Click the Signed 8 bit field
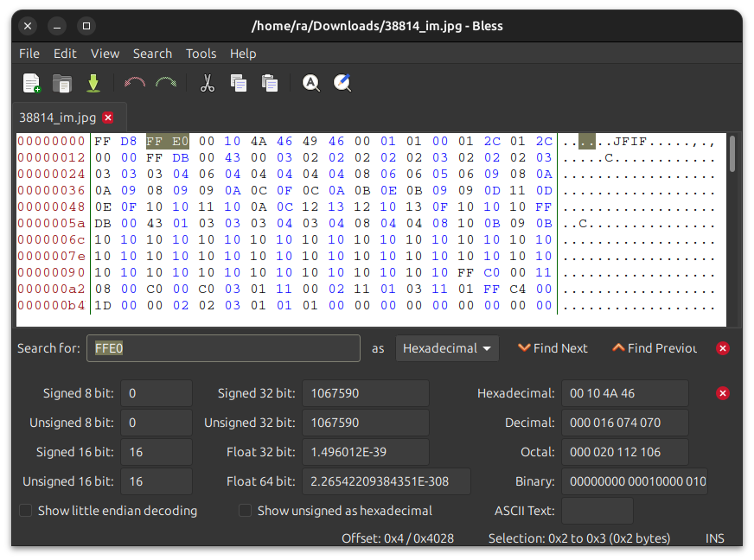Screen dimensions: 754x560 pyautogui.click(x=157, y=393)
